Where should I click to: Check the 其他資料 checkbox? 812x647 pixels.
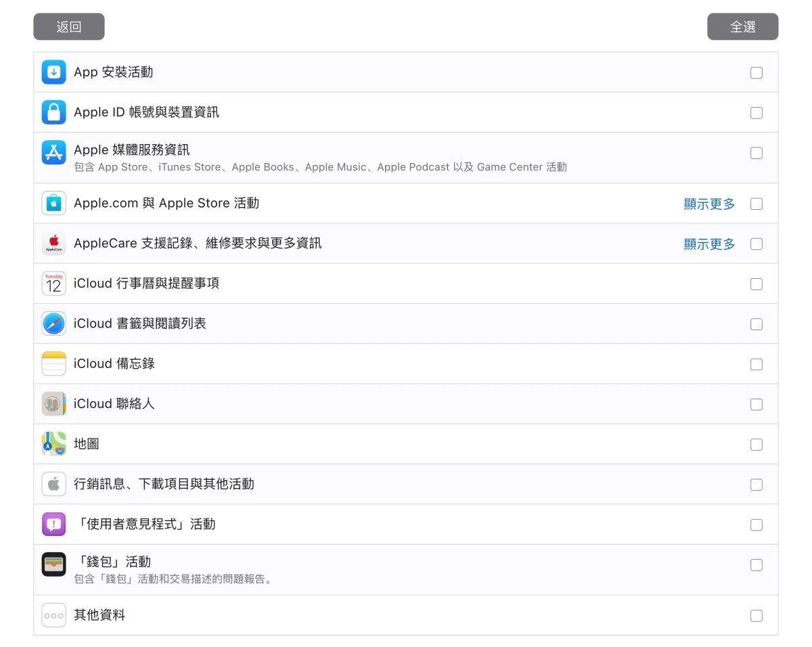point(757,616)
